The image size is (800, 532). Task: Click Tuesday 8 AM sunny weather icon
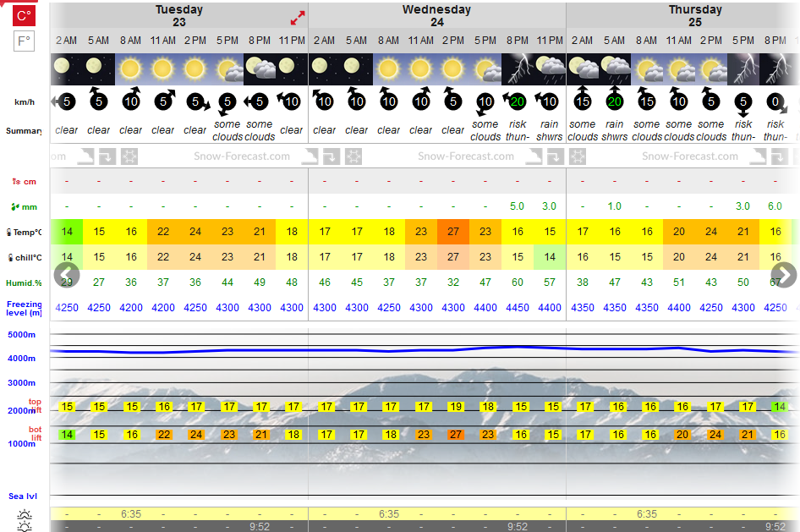[130, 69]
